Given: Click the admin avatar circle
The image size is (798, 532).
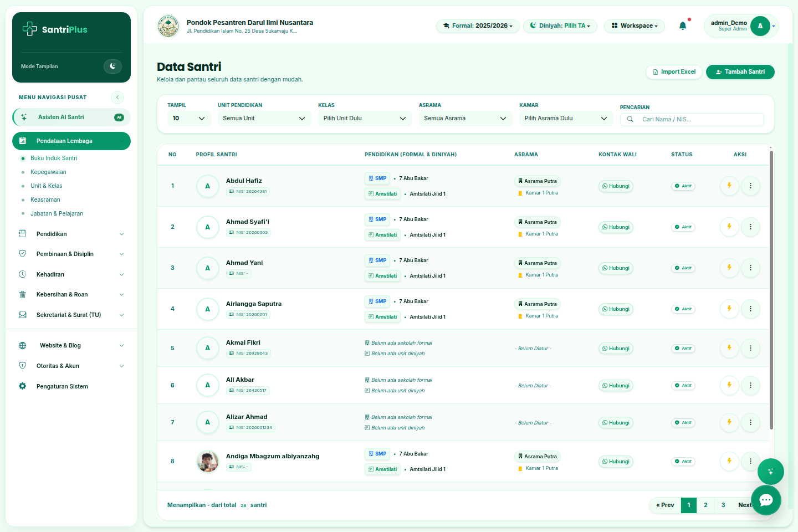Looking at the screenshot, I should tap(760, 26).
